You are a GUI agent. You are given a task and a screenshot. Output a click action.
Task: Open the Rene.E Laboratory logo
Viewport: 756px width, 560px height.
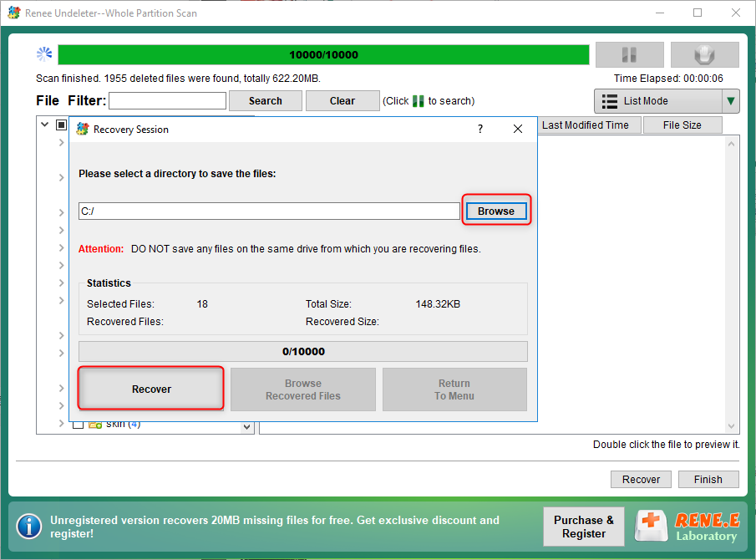[687, 527]
